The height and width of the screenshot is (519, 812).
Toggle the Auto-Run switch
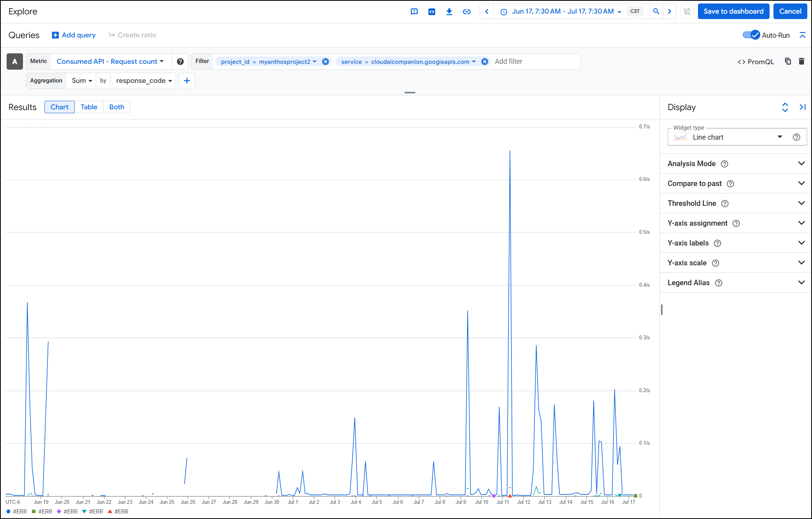click(x=751, y=35)
